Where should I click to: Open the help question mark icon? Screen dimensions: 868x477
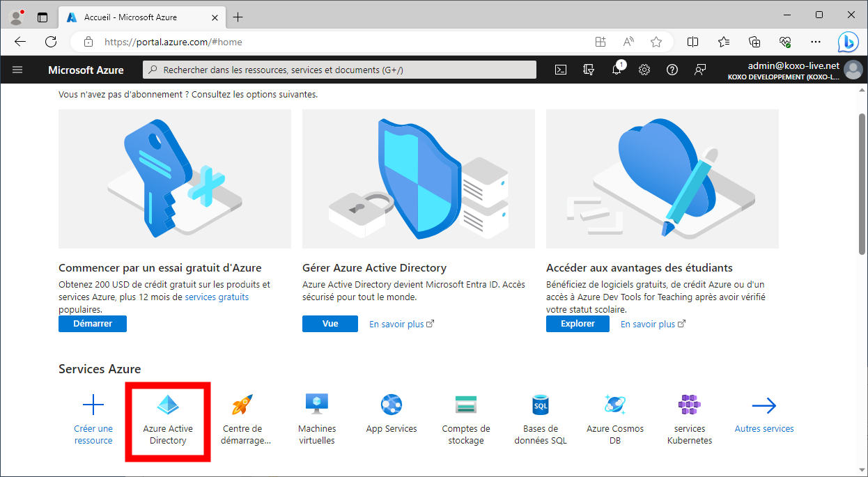coord(672,70)
